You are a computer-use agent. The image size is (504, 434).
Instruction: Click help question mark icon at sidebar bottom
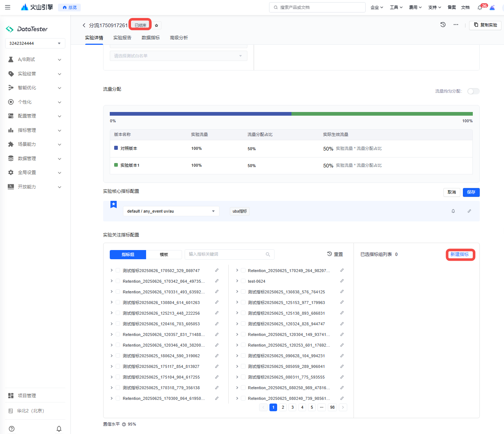click(12, 428)
